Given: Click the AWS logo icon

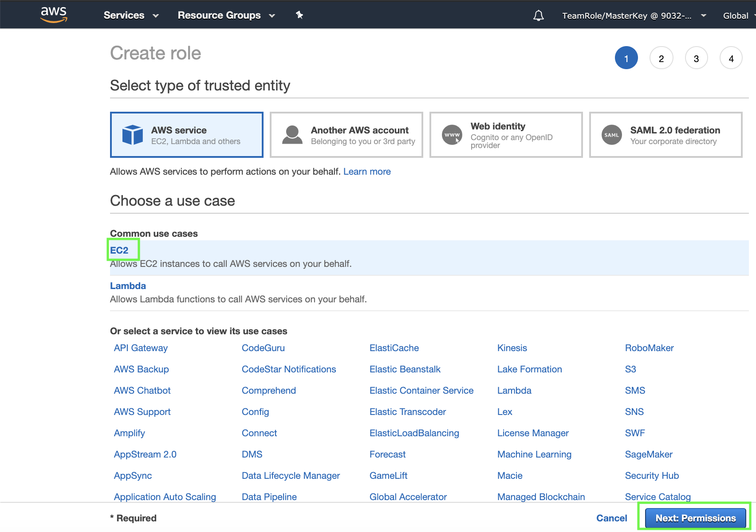Looking at the screenshot, I should pos(54,15).
